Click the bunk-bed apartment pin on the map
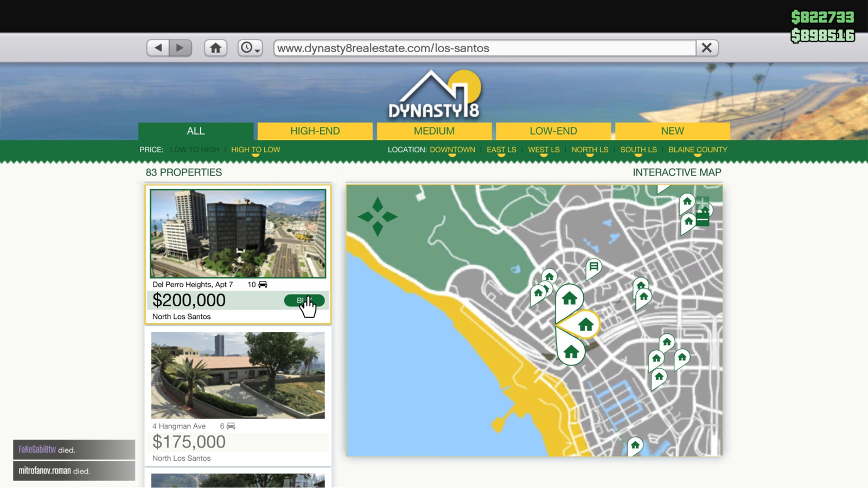Image resolution: width=868 pixels, height=488 pixels. 592,266
